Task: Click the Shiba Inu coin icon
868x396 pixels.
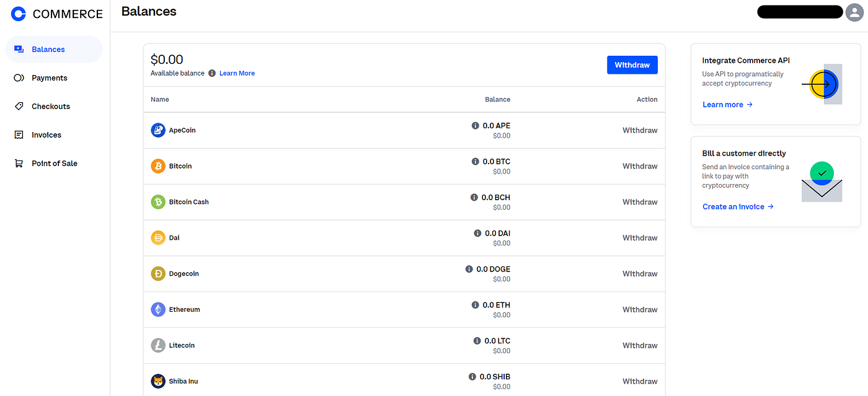Action: tap(158, 381)
